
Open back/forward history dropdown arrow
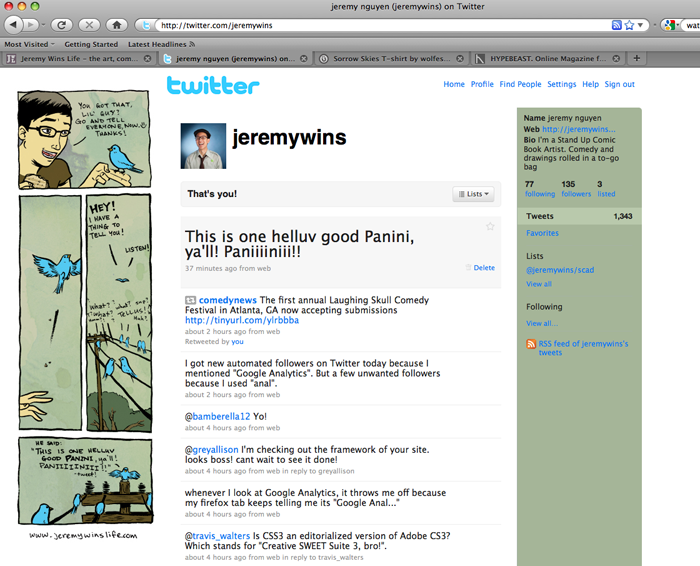coord(43,25)
